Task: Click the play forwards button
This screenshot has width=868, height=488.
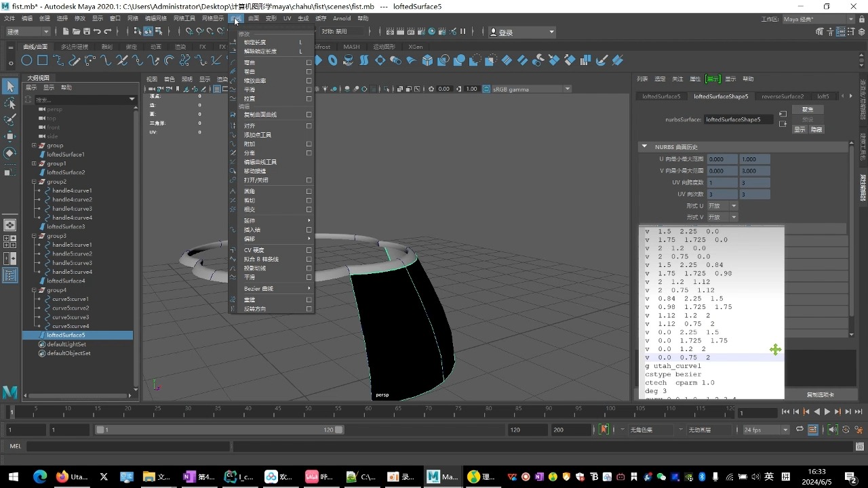Action: click(x=827, y=411)
